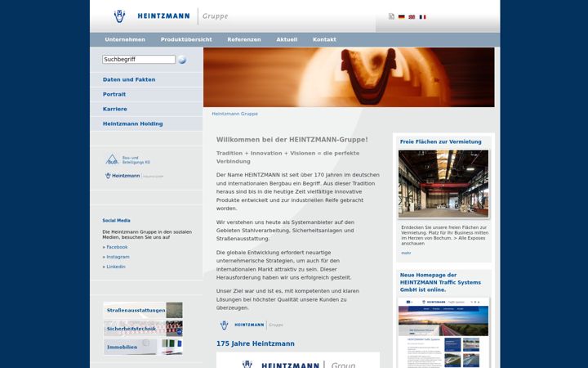Image resolution: width=588 pixels, height=368 pixels.
Task: Click the 175 Jahre Heintzmann heading
Action: click(256, 343)
